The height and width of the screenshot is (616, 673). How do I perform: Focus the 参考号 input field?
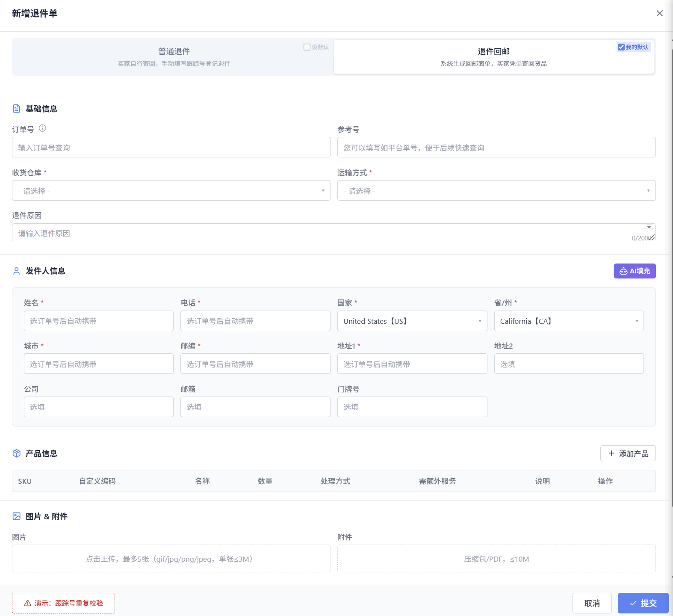point(496,147)
